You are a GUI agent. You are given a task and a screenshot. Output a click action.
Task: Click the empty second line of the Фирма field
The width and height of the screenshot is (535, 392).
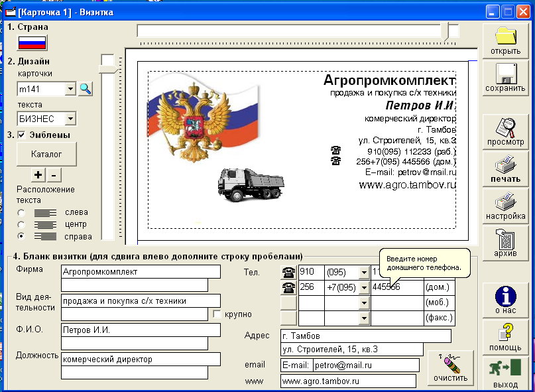[135, 285]
